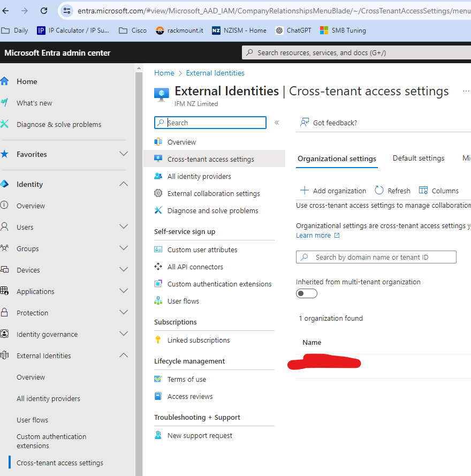Click the Add organization button
The width and height of the screenshot is (471, 476).
tap(333, 190)
